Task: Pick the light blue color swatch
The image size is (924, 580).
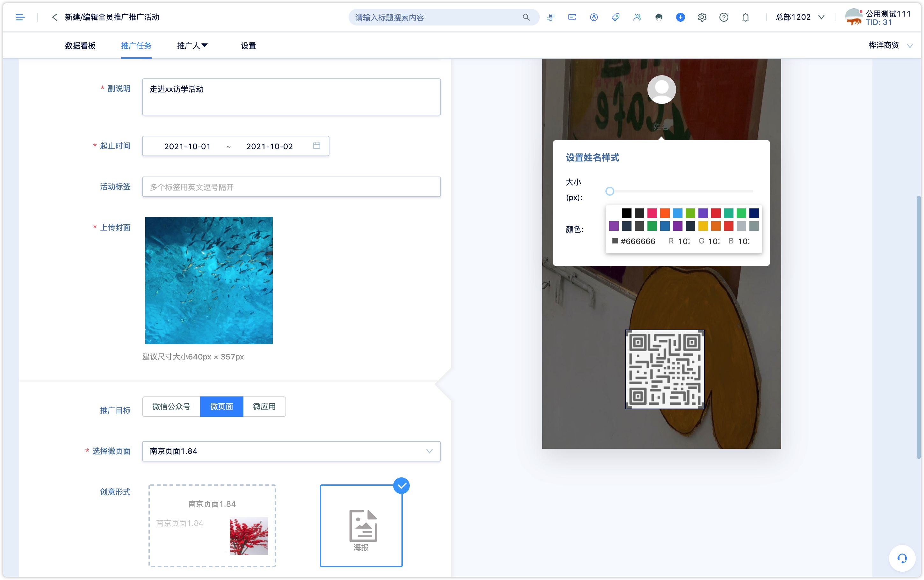Action: point(677,213)
